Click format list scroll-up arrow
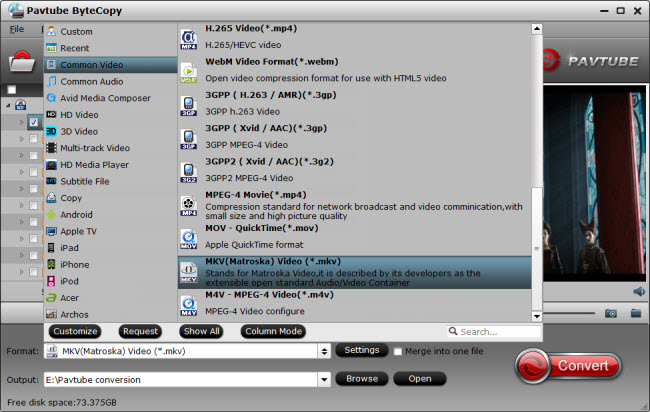The width and height of the screenshot is (650, 412). point(537,29)
